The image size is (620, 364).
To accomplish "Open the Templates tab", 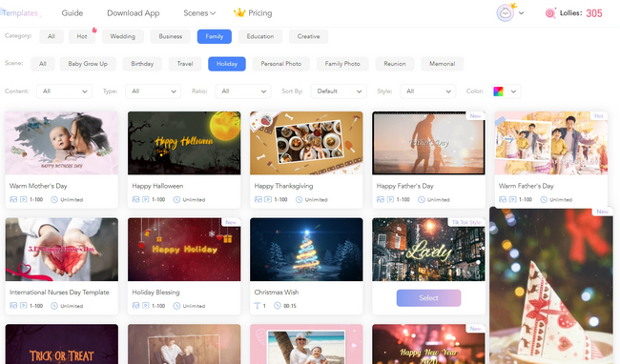I will pos(19,13).
